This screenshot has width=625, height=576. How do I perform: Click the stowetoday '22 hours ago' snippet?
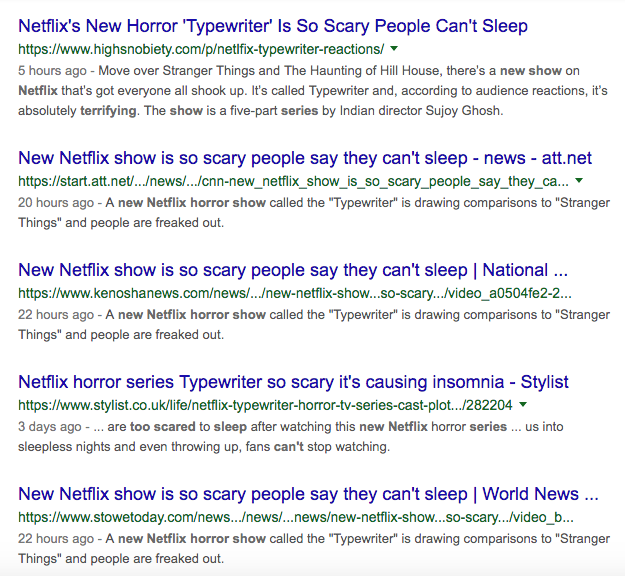pos(314,548)
